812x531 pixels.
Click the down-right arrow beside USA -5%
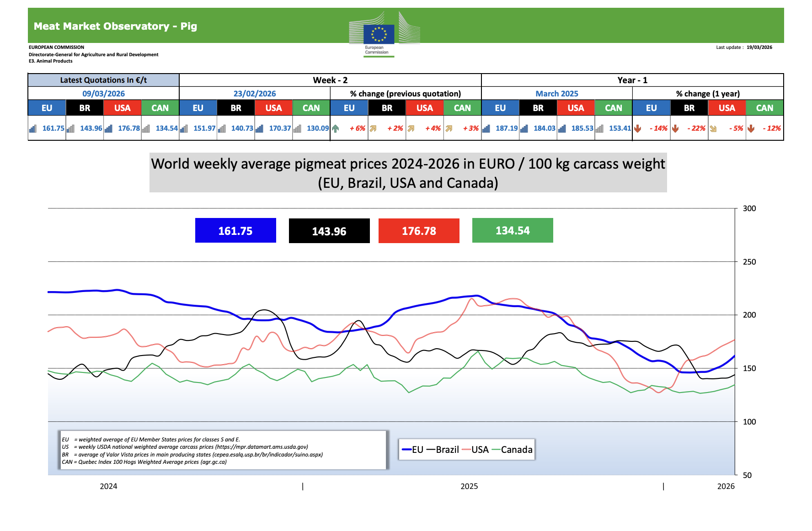713,129
